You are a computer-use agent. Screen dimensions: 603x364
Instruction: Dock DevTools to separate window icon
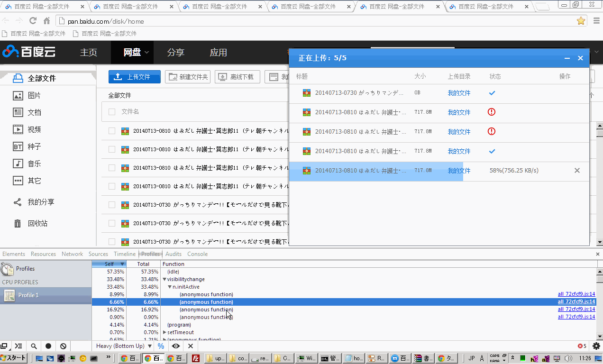4,346
